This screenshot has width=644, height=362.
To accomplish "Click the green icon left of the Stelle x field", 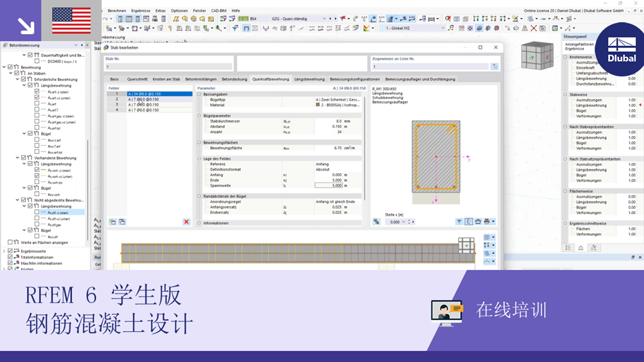I will point(376,222).
